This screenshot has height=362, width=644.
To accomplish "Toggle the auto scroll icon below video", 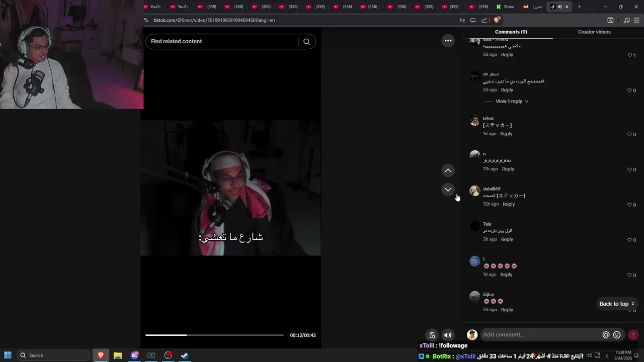I will (432, 335).
